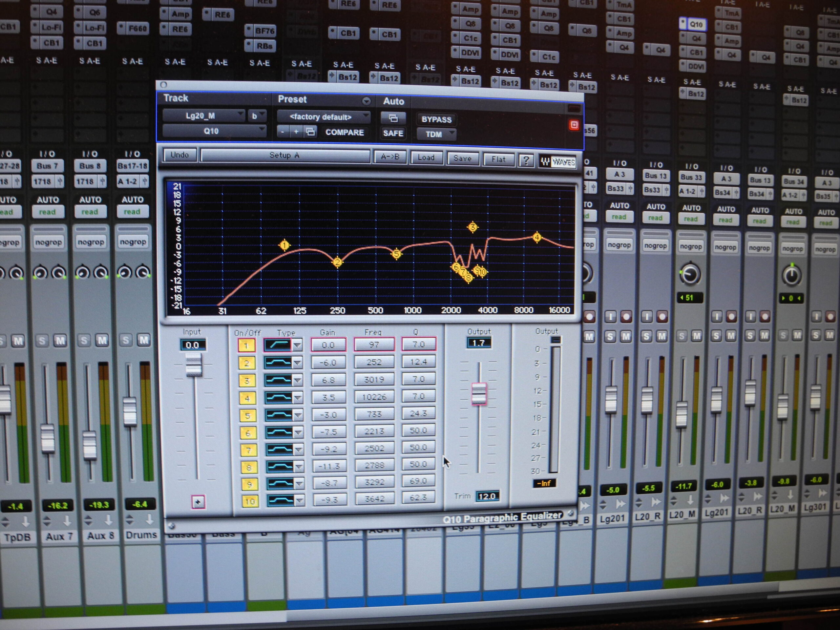Click the A->B copy button
Image resolution: width=840 pixels, height=630 pixels.
point(390,157)
